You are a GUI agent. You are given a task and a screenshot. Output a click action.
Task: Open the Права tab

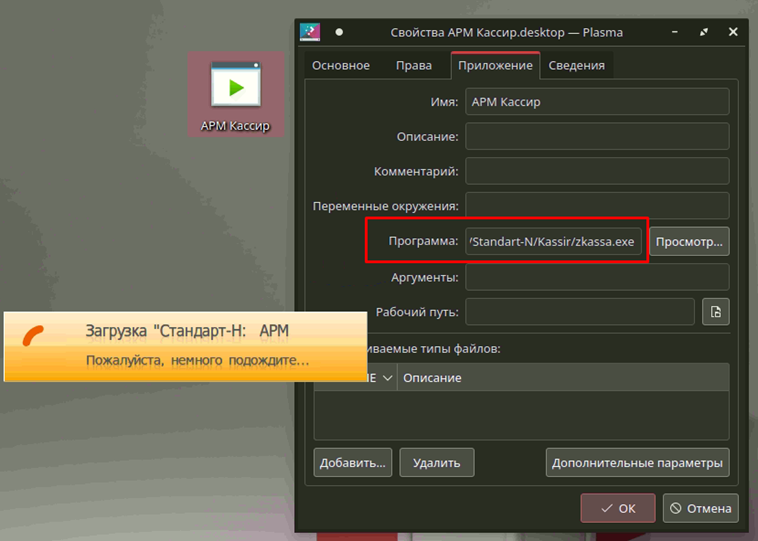tap(414, 65)
